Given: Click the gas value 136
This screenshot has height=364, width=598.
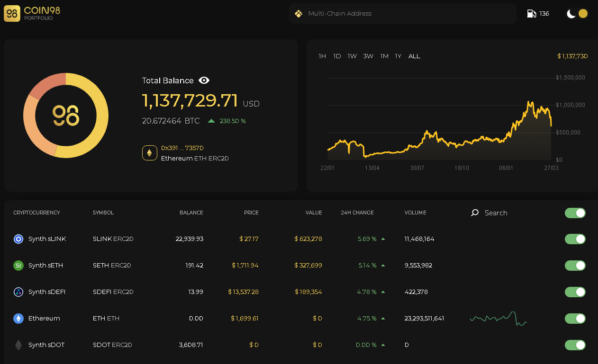Looking at the screenshot, I should [x=544, y=14].
